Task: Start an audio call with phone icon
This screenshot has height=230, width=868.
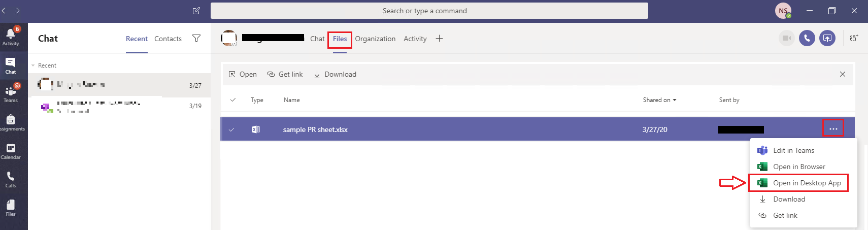Action: [x=807, y=38]
